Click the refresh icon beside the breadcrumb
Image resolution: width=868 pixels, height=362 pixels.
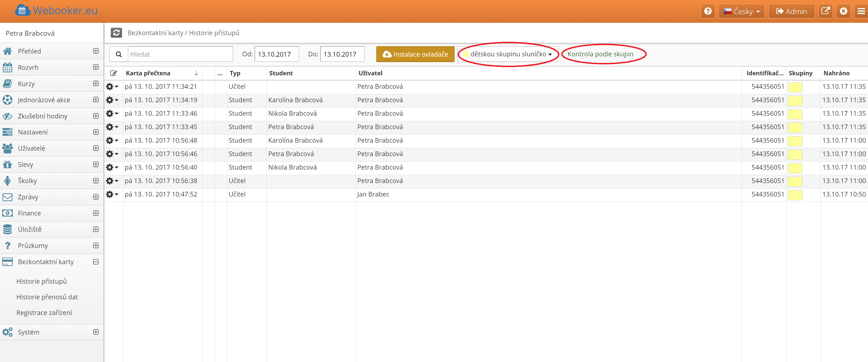pos(116,33)
